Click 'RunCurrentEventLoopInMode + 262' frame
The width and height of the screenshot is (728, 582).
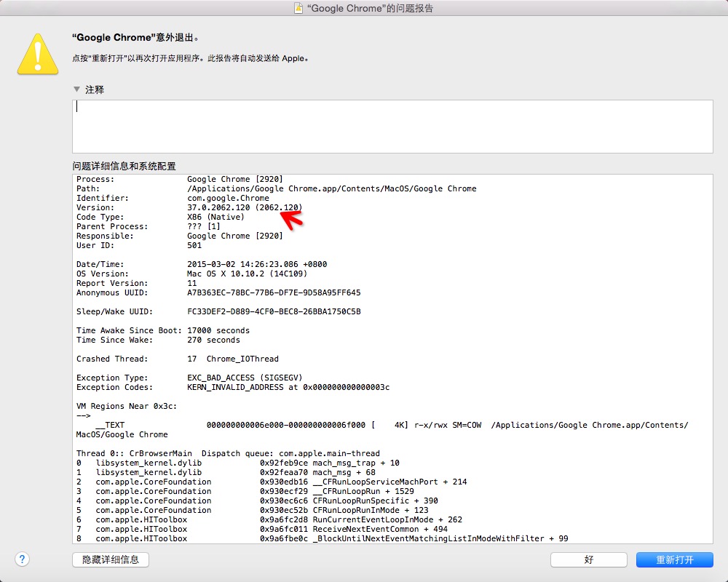387,520
